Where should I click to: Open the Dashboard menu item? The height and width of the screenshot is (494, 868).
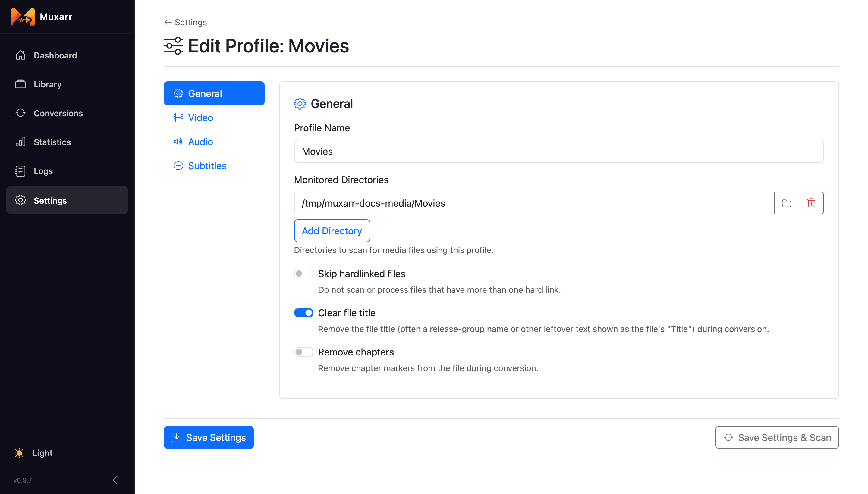tap(67, 55)
